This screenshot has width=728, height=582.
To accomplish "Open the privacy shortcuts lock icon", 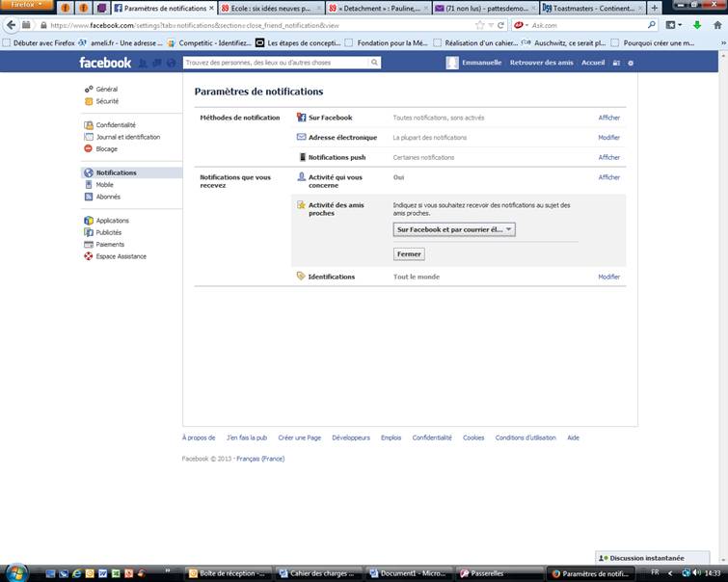I will tap(616, 63).
